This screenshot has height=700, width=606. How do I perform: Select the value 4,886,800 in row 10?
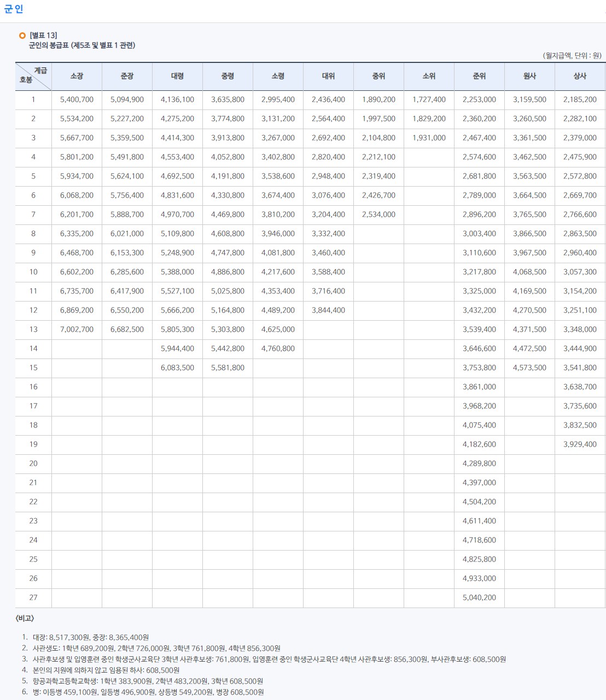[228, 272]
